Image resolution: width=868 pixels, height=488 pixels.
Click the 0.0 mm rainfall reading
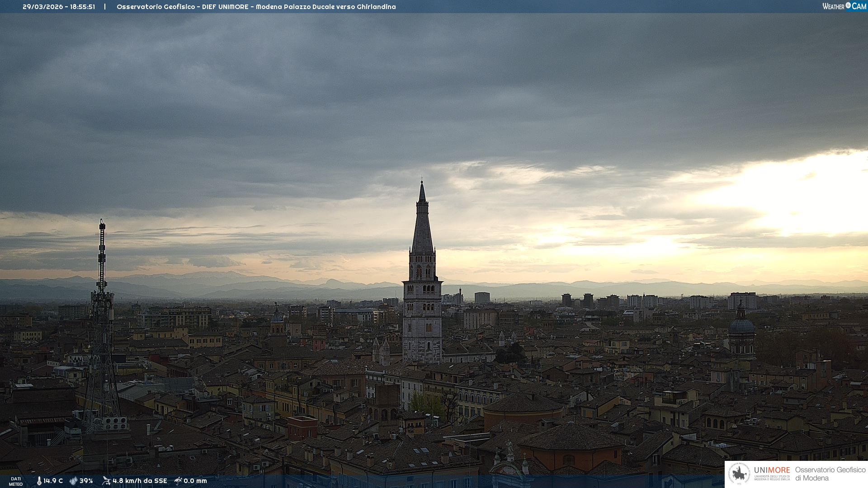[x=195, y=481]
